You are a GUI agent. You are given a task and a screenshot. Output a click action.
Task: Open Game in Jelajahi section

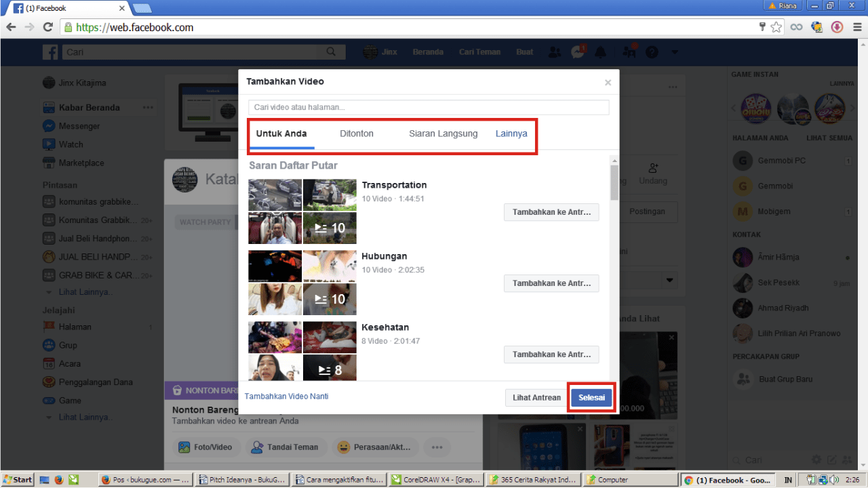point(62,401)
